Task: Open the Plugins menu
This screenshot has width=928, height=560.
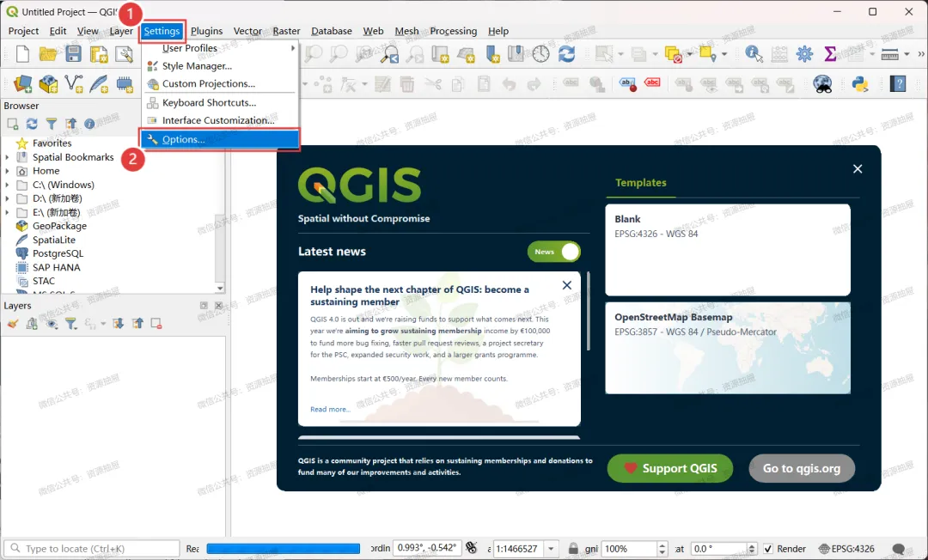Action: (x=206, y=31)
